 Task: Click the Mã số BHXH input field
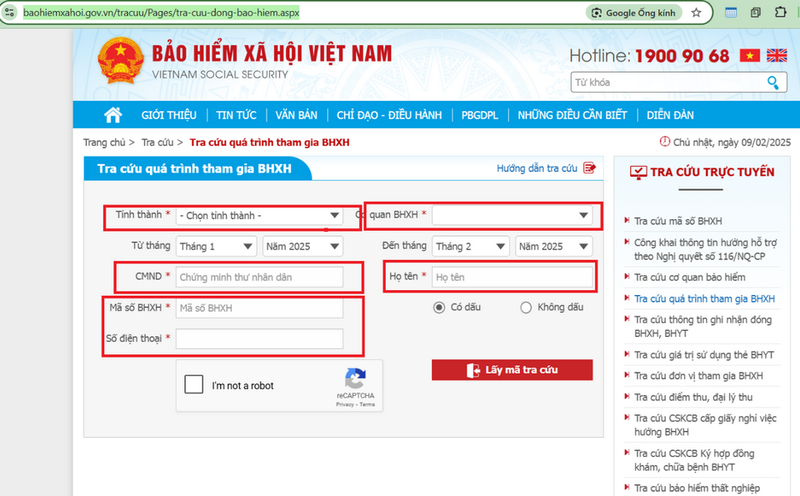point(259,308)
